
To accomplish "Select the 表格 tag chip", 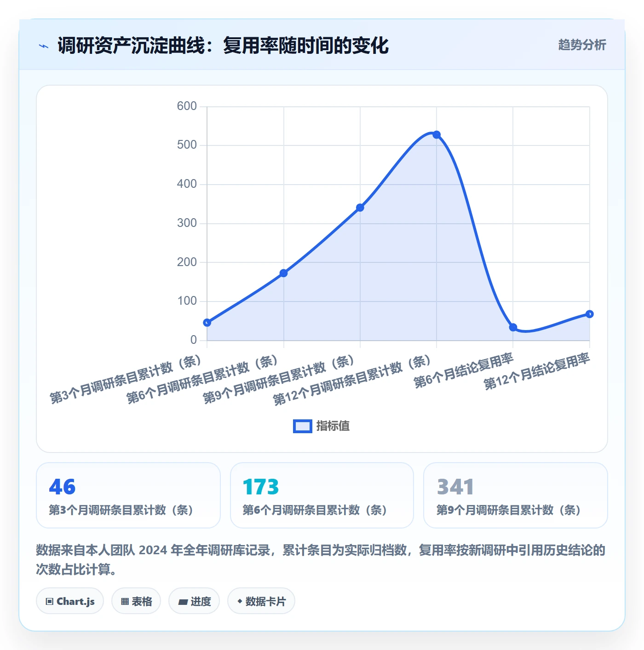I will click(136, 601).
